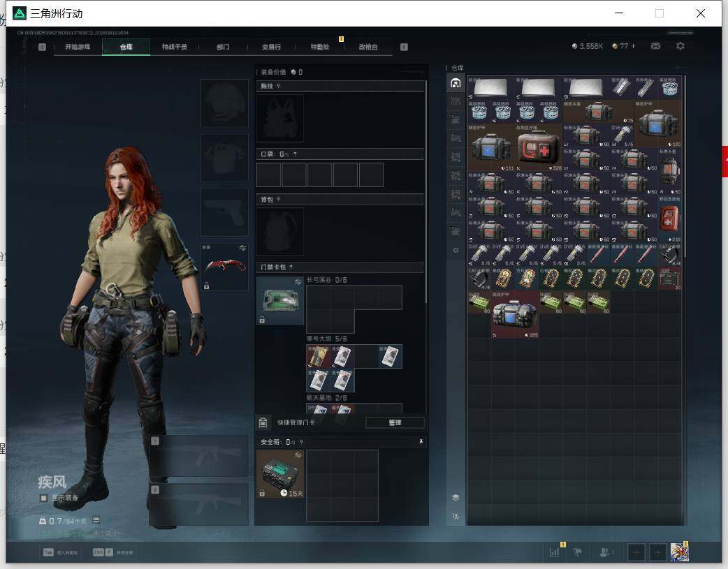728x569 pixels.
Task: Click the 快捷管理门卡 icon
Action: click(x=263, y=422)
